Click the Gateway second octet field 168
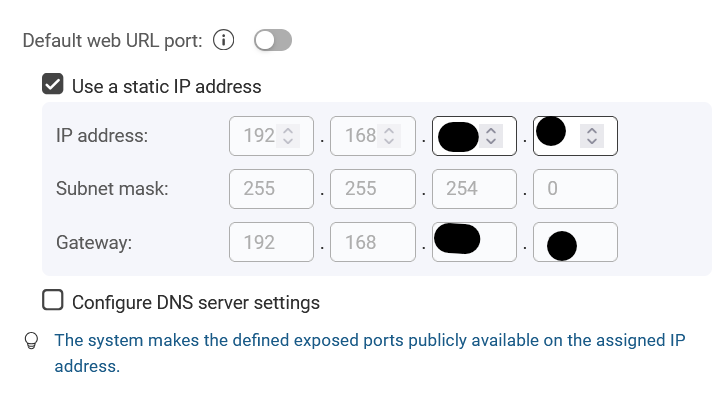 point(372,242)
